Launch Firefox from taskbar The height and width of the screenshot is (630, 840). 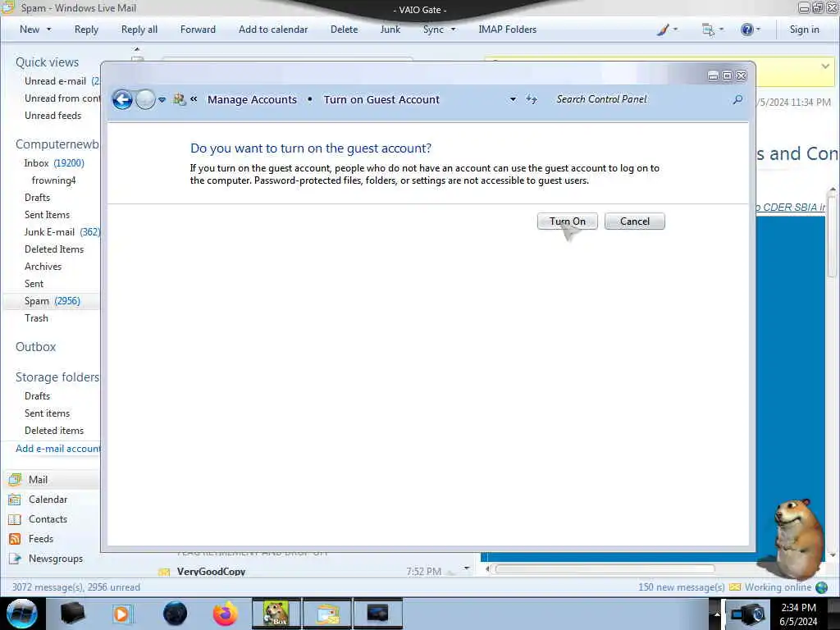(x=226, y=614)
